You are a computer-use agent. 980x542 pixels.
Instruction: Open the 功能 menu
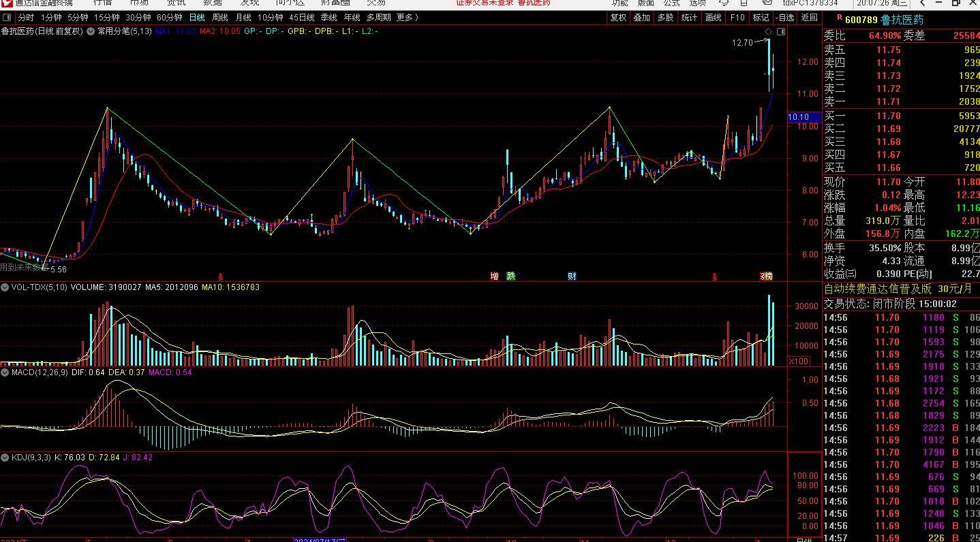[x=619, y=3]
